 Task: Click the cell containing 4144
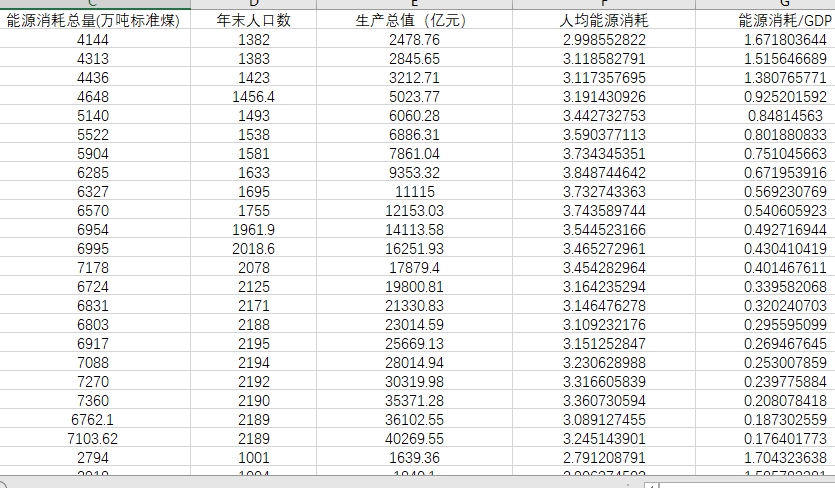[x=93, y=39]
